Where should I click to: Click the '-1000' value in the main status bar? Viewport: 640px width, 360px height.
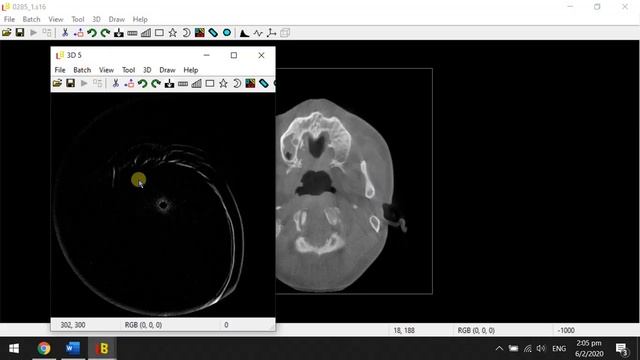coord(566,330)
